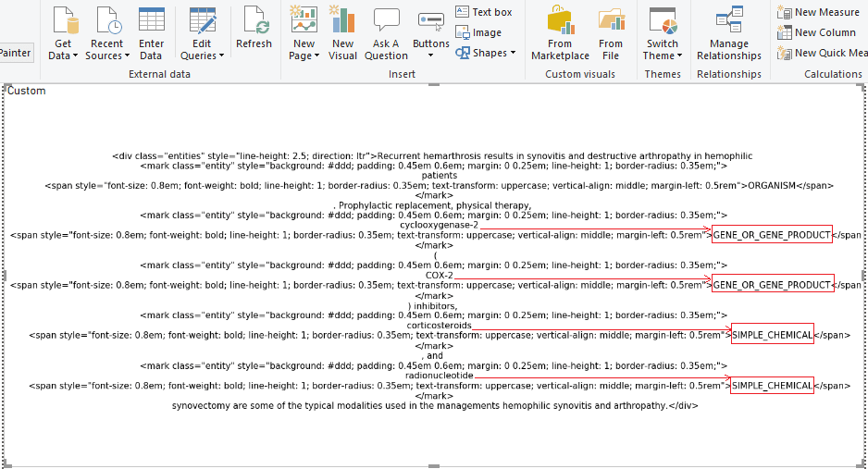Screen dimensions: 868x469
Task: Open the Ask A Question speech bubble
Action: 386,20
